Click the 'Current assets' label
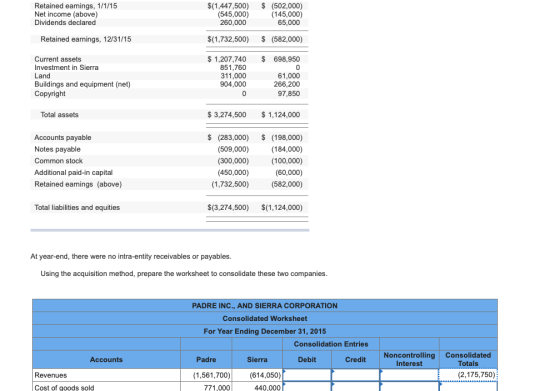 click(x=58, y=59)
